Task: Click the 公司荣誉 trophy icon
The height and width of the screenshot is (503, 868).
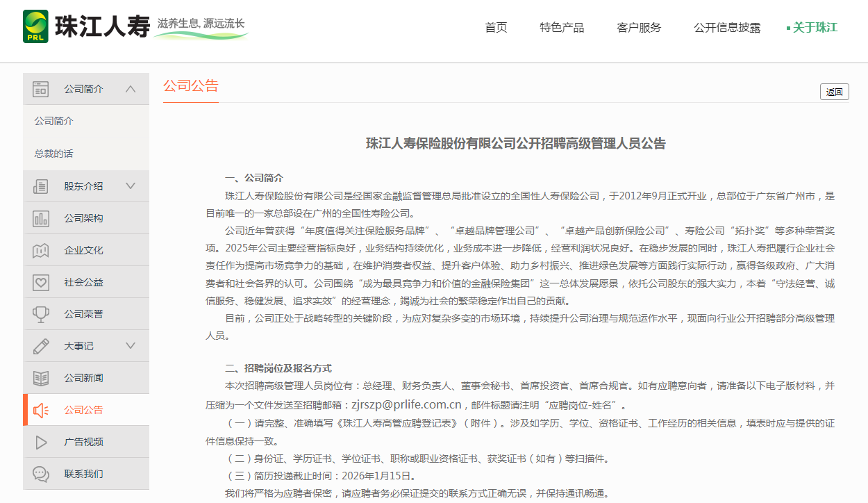Action: 41,314
